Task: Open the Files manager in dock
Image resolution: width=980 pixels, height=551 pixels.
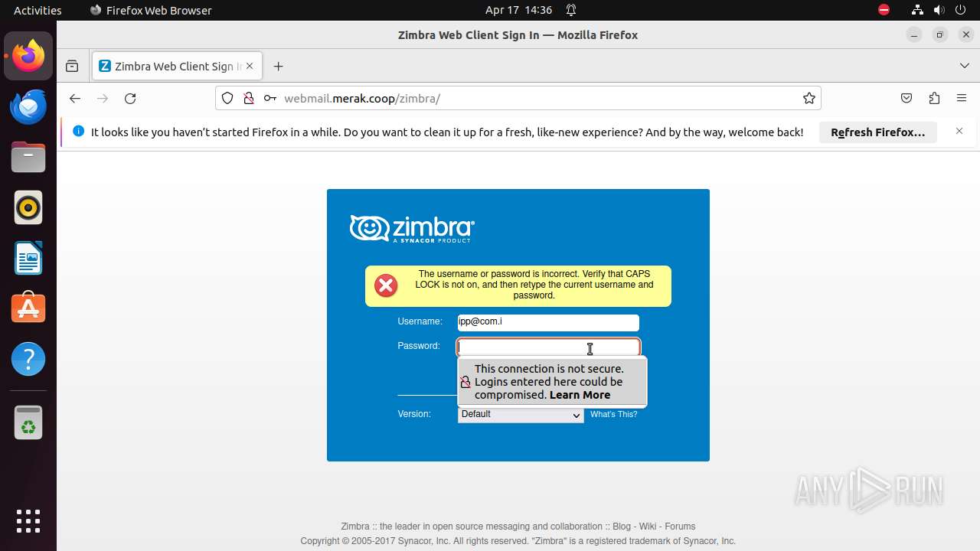Action: tap(28, 157)
